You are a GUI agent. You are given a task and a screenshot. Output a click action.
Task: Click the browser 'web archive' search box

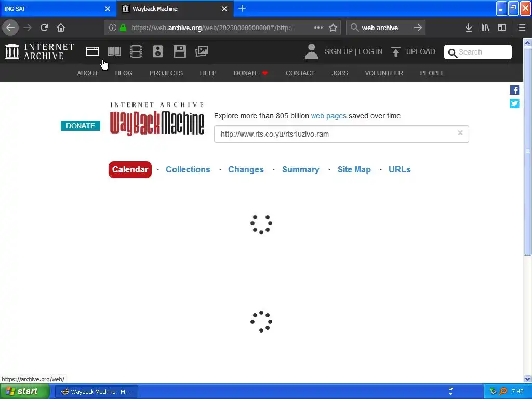[385, 28]
